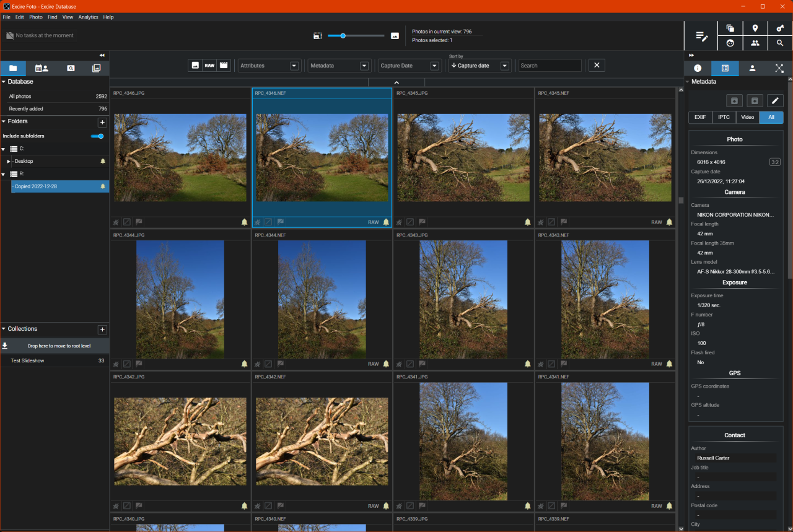Open the find faces tool
This screenshot has height=532, width=793.
point(730,43)
